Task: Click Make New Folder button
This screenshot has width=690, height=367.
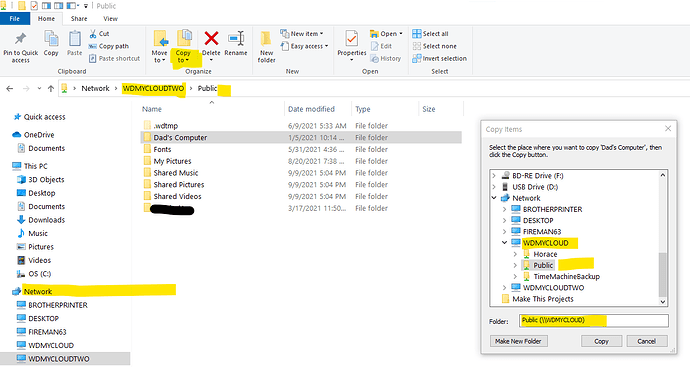Action: (x=518, y=341)
